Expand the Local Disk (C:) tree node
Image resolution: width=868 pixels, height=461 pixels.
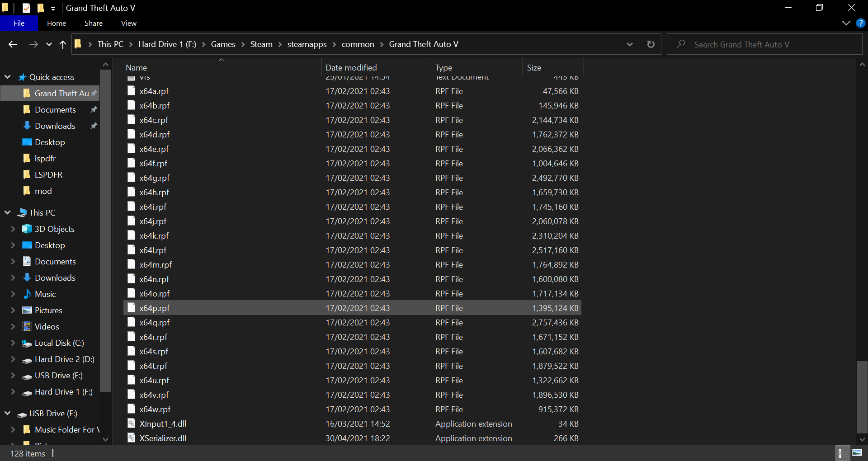[x=13, y=343]
